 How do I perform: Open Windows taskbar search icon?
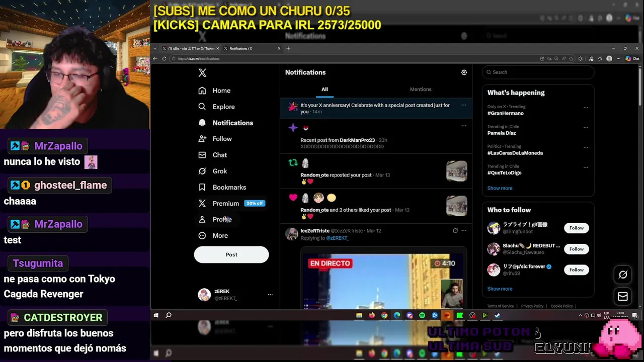(169, 315)
